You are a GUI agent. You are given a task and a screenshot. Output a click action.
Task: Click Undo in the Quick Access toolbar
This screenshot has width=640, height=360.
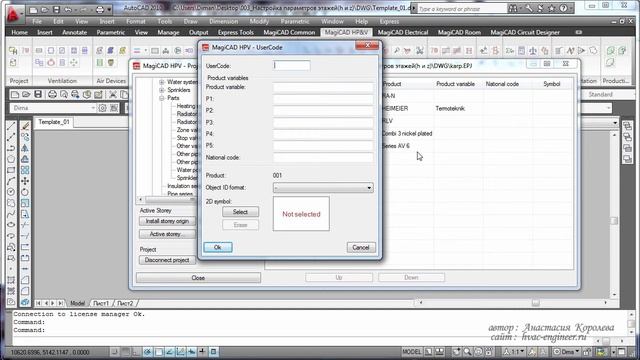tap(68, 9)
